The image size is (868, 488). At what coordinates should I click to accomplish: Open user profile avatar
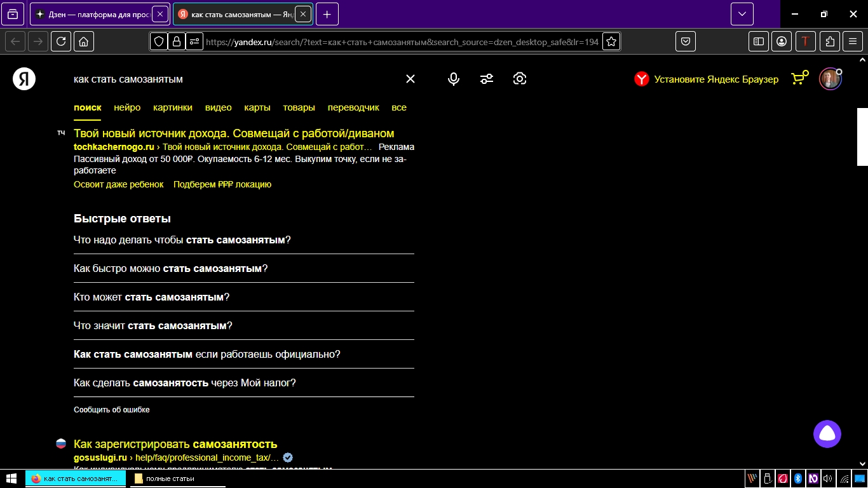(830, 79)
